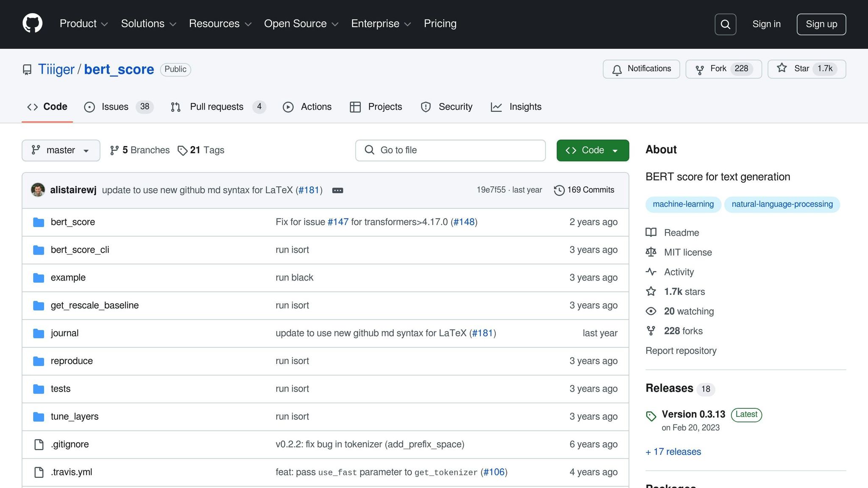The height and width of the screenshot is (488, 868).
Task: Open the journal folder icon
Action: [x=39, y=333]
